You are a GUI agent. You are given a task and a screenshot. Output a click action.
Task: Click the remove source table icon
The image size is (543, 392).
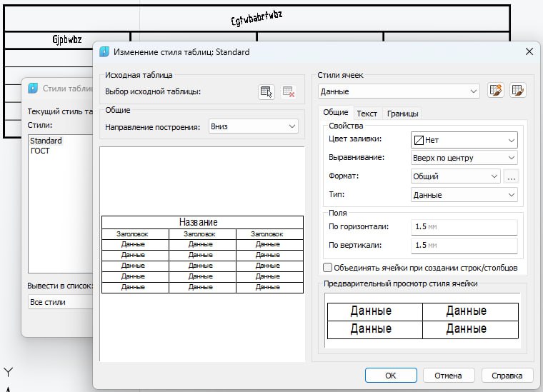pyautogui.click(x=289, y=91)
